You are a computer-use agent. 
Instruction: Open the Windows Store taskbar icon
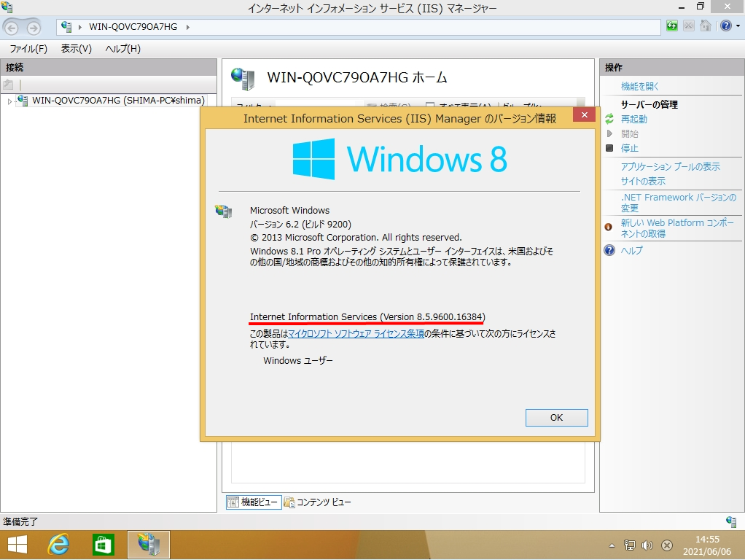103,545
